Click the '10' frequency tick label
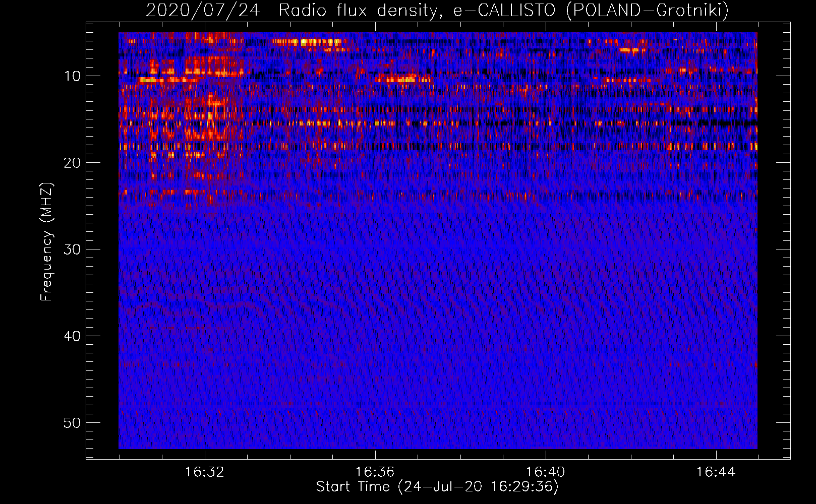This screenshot has width=816, height=504. coord(73,76)
